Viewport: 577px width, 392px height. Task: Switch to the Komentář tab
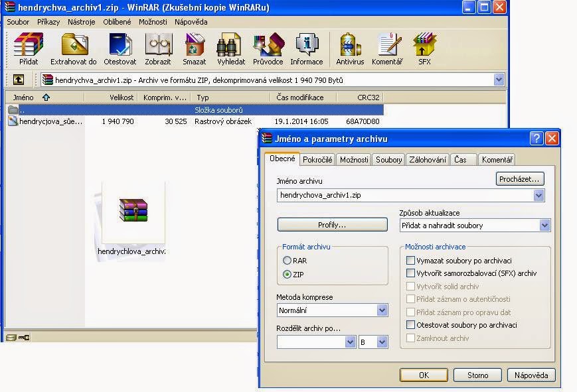coord(497,160)
